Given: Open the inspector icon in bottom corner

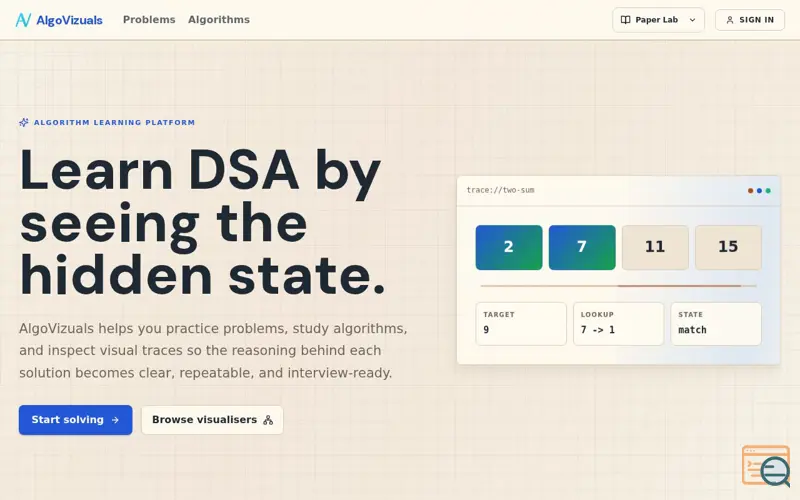Looking at the screenshot, I should pos(766,466).
